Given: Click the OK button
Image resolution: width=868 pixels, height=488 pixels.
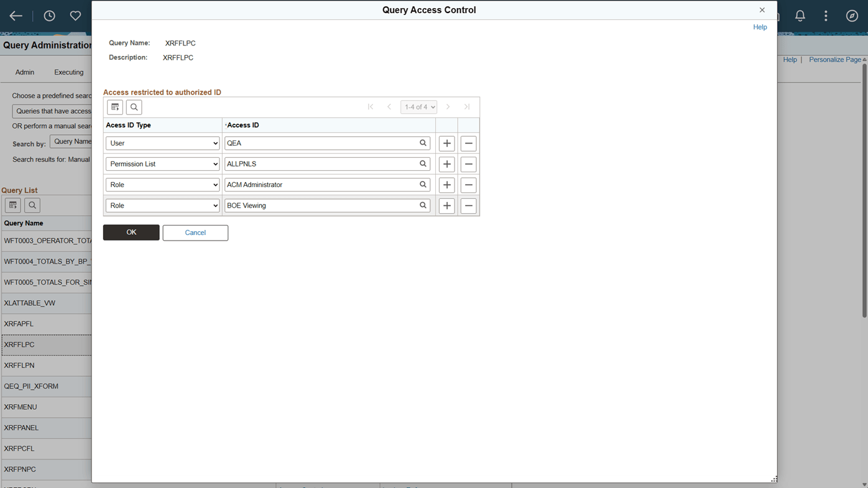Looking at the screenshot, I should (x=131, y=232).
